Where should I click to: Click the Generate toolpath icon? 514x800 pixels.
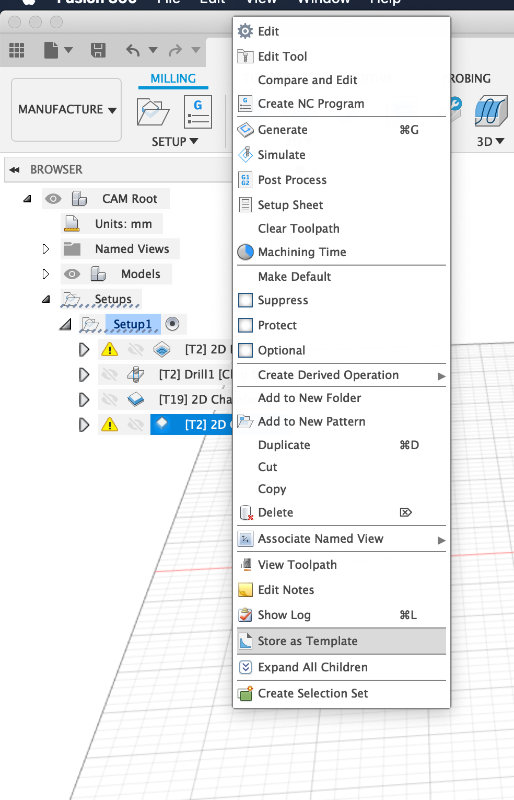click(x=246, y=130)
